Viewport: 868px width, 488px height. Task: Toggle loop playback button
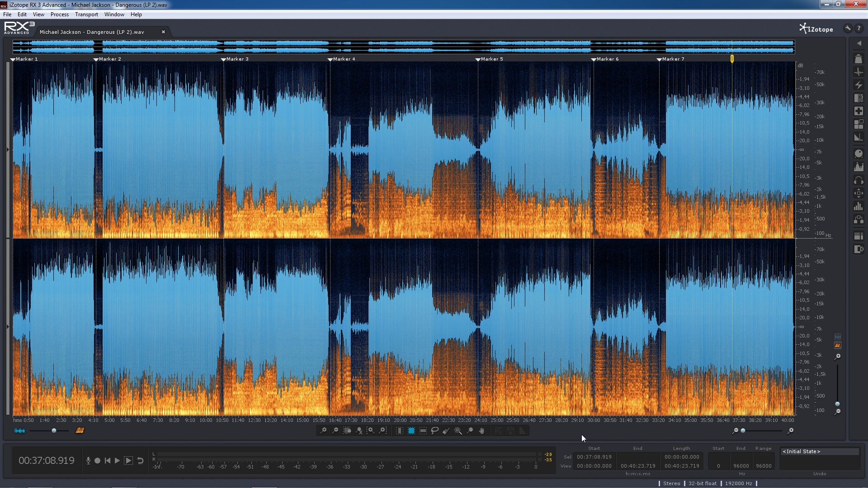click(x=141, y=460)
